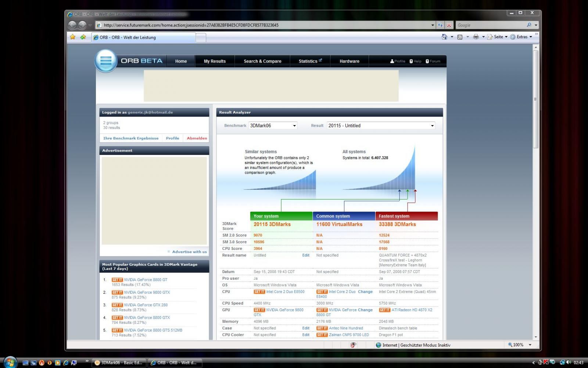Viewport: 588px width, 368px height.
Task: Go back with the browser Back arrow
Action: tap(72, 25)
